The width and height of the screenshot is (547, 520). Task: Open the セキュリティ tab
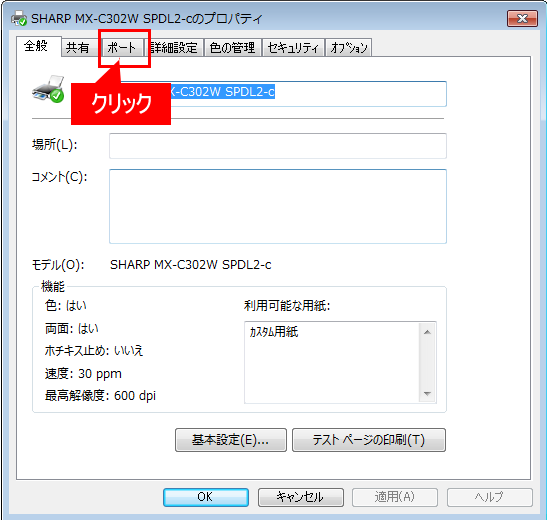pyautogui.click(x=293, y=47)
